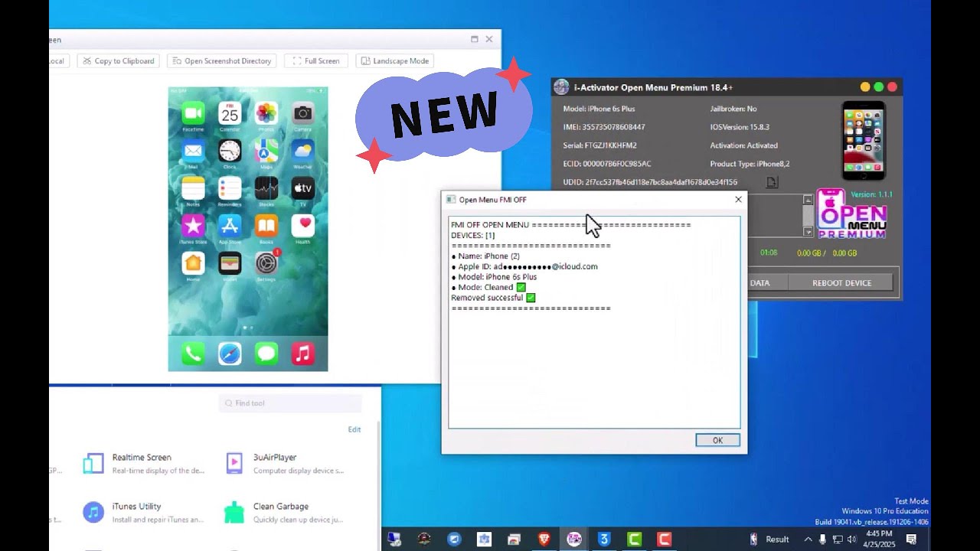Tap the Camera app icon on the mirrored iPhone
Viewport: 980px width, 551px height.
tap(303, 114)
